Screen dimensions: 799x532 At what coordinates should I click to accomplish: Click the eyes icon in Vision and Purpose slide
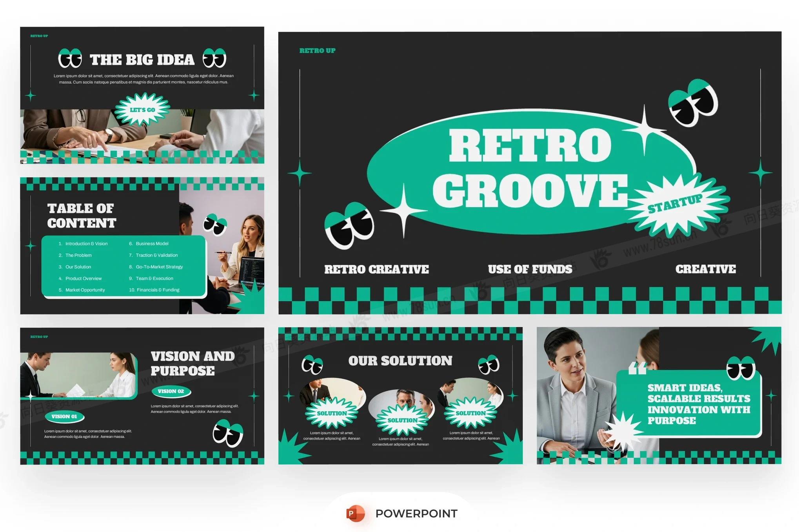[228, 433]
